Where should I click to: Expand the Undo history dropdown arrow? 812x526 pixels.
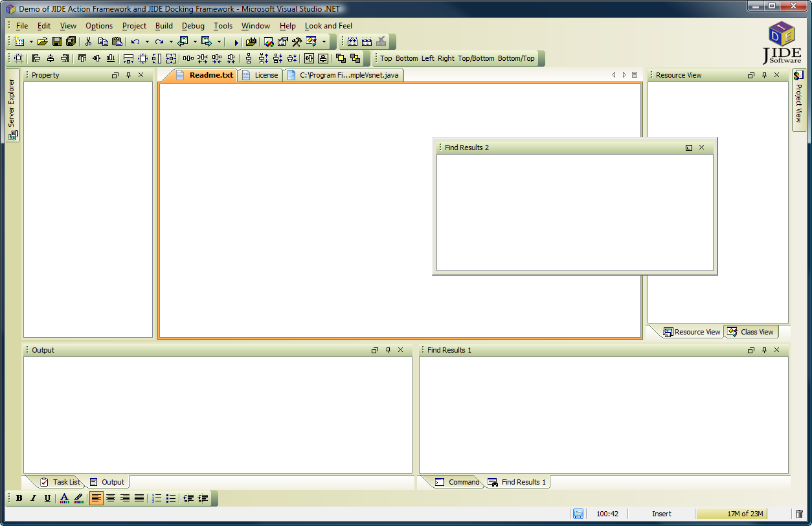click(147, 42)
